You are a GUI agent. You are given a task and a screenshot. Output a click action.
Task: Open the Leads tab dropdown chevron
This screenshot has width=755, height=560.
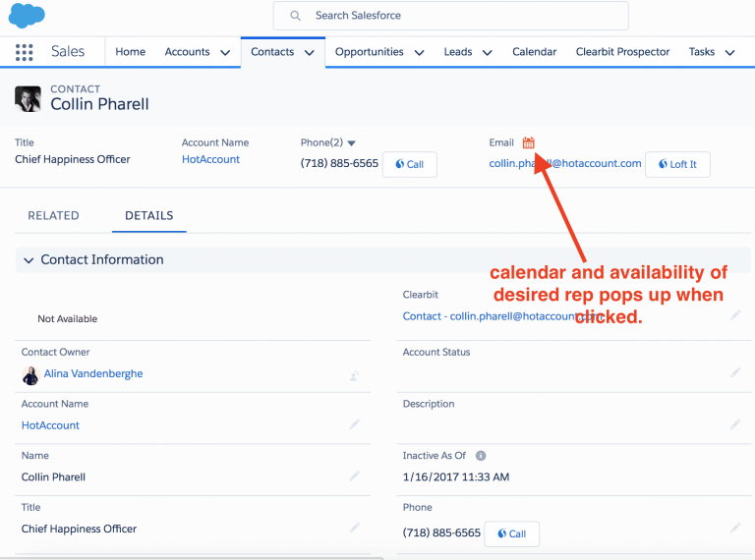click(488, 52)
